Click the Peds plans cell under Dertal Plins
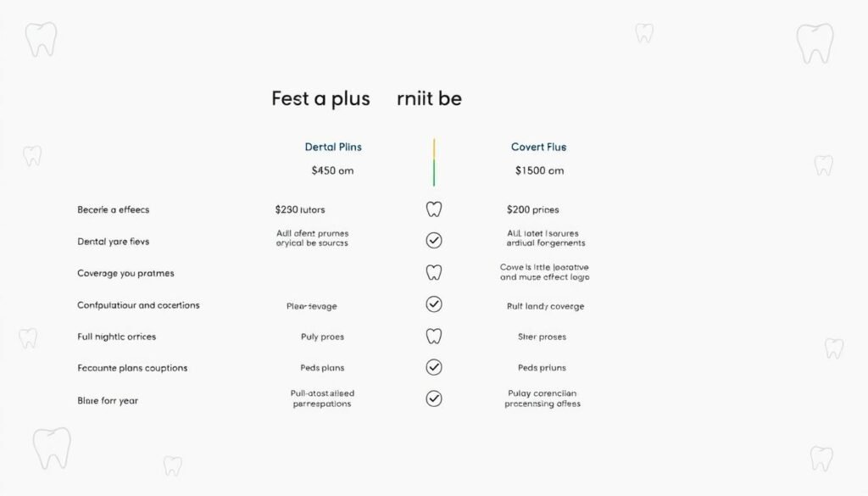 point(322,368)
